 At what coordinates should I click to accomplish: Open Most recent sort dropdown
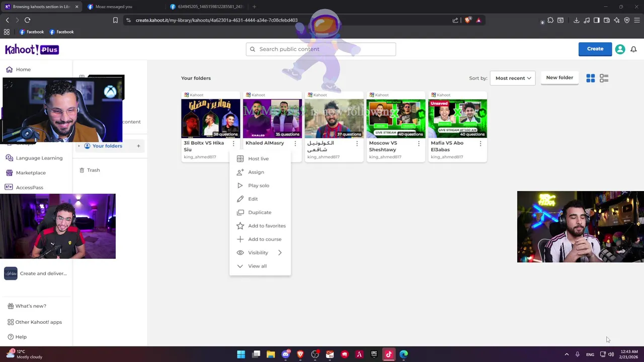[513, 78]
